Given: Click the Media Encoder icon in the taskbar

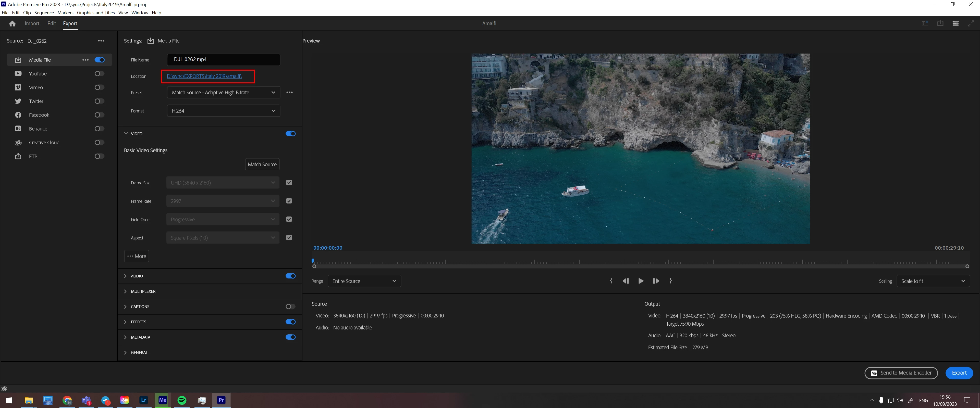Looking at the screenshot, I should click(x=163, y=400).
